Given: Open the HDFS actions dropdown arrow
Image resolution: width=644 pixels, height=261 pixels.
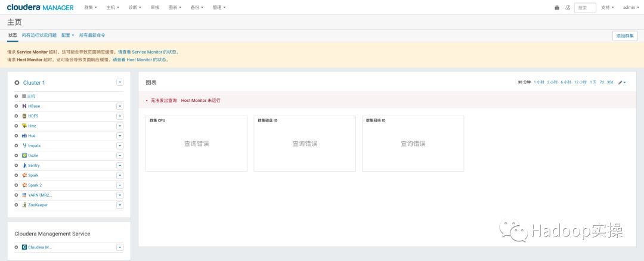Looking at the screenshot, I should coord(119,116).
